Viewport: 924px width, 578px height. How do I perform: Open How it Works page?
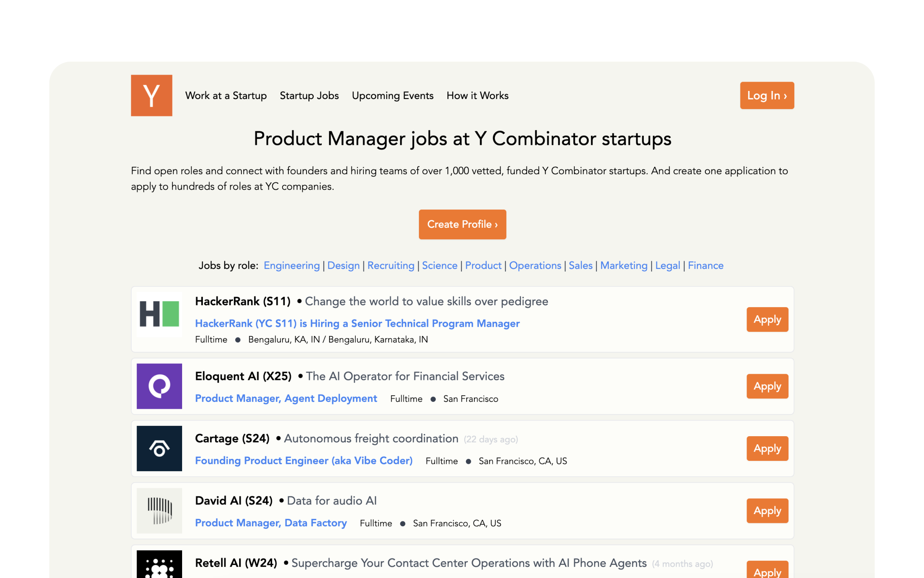coord(477,96)
